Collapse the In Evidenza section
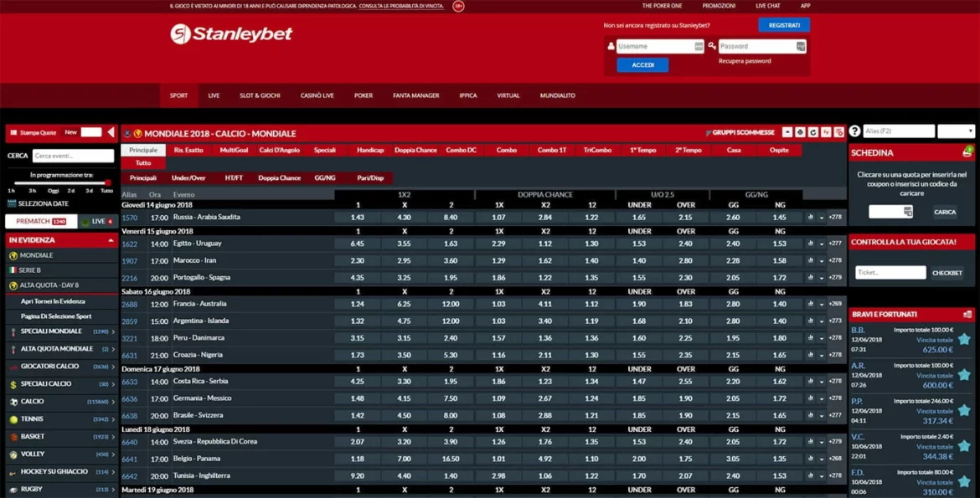 click(110, 240)
